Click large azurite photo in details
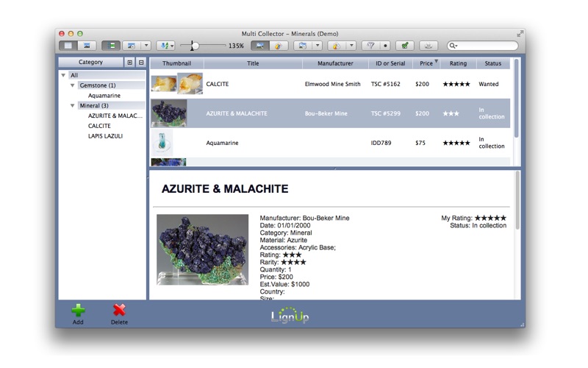Image resolution: width=588 pixels, height=368 pixels. [x=203, y=250]
